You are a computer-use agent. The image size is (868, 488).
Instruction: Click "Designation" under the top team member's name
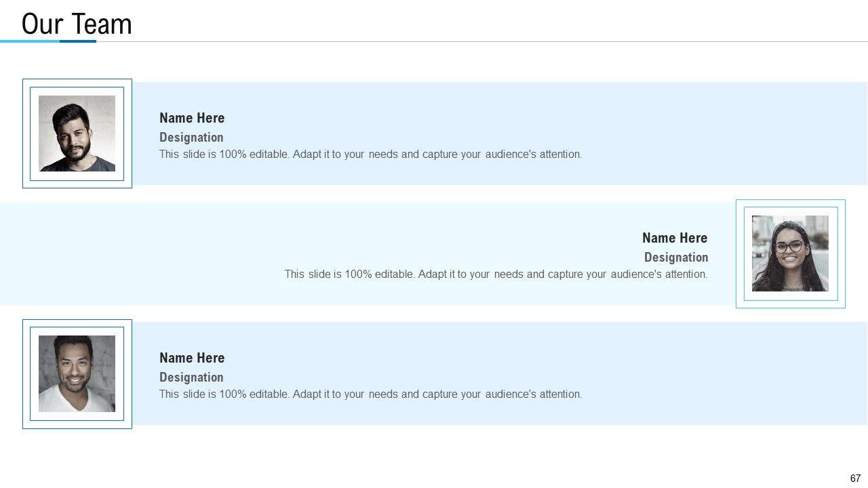pyautogui.click(x=191, y=137)
